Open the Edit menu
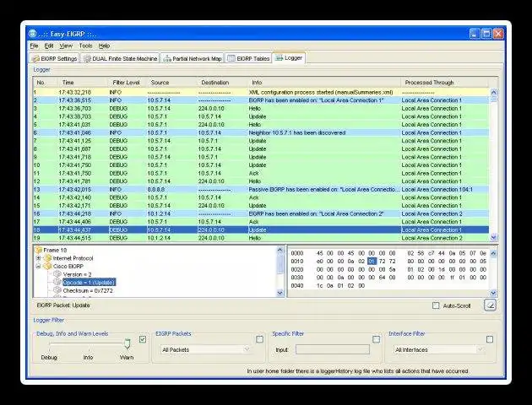This screenshot has width=532, height=405. [49, 46]
